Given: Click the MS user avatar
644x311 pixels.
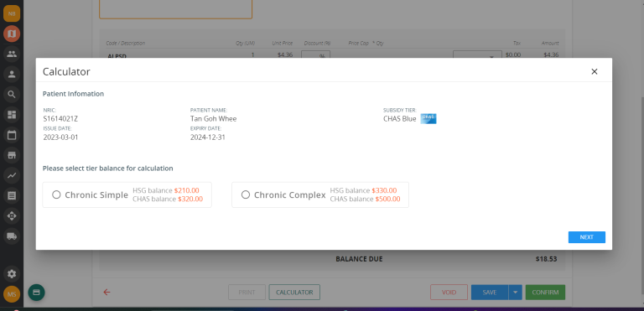Looking at the screenshot, I should point(12,293).
